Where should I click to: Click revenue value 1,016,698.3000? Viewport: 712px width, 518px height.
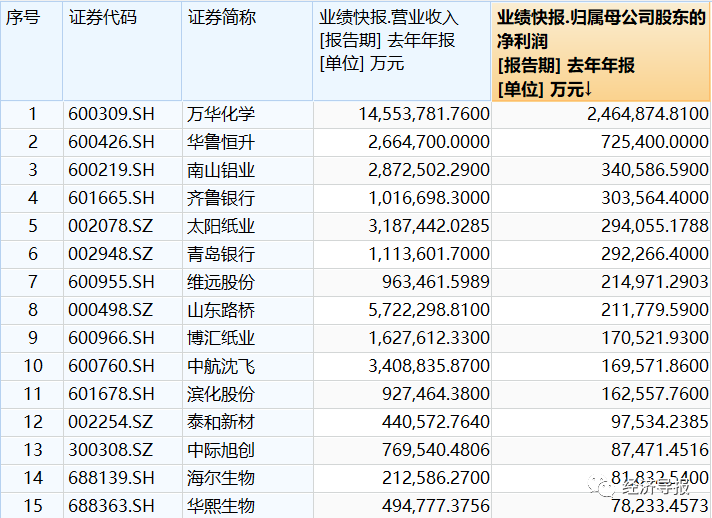point(429,198)
